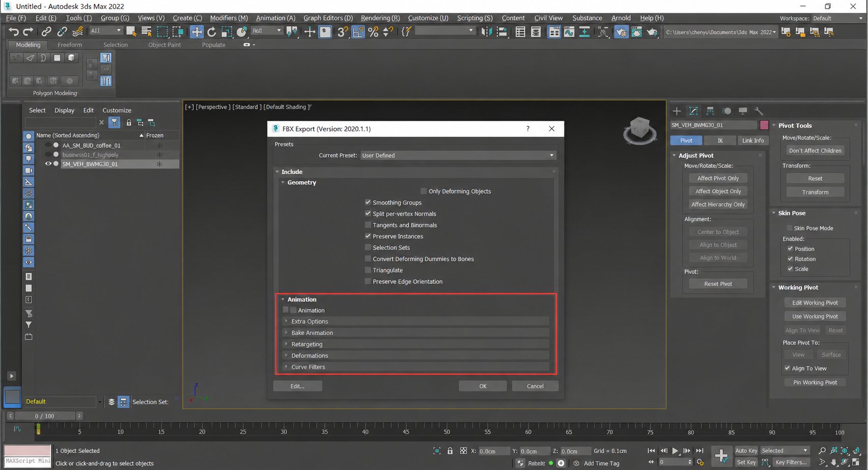Open the Graph Editors menu
The image size is (868, 470).
point(328,18)
